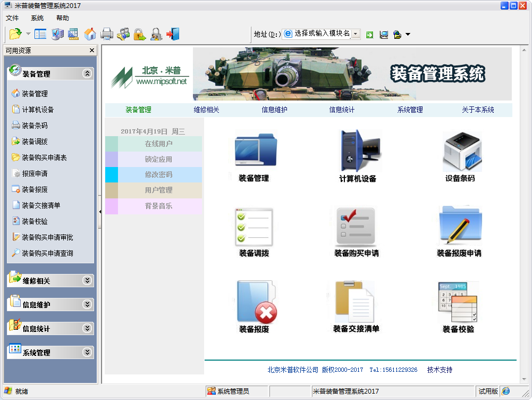This screenshot has width=532, height=400.
Task: Switch to the 系统管理 navigation tab
Action: tap(410, 110)
